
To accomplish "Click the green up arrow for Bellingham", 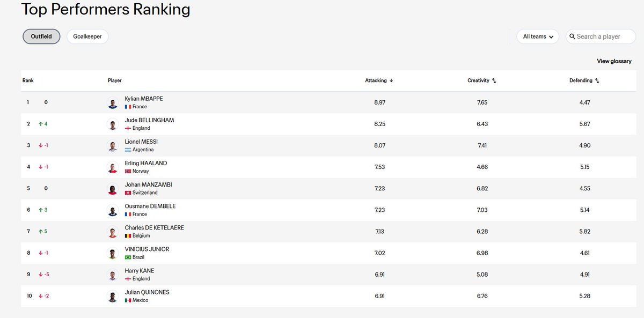I will coord(40,124).
